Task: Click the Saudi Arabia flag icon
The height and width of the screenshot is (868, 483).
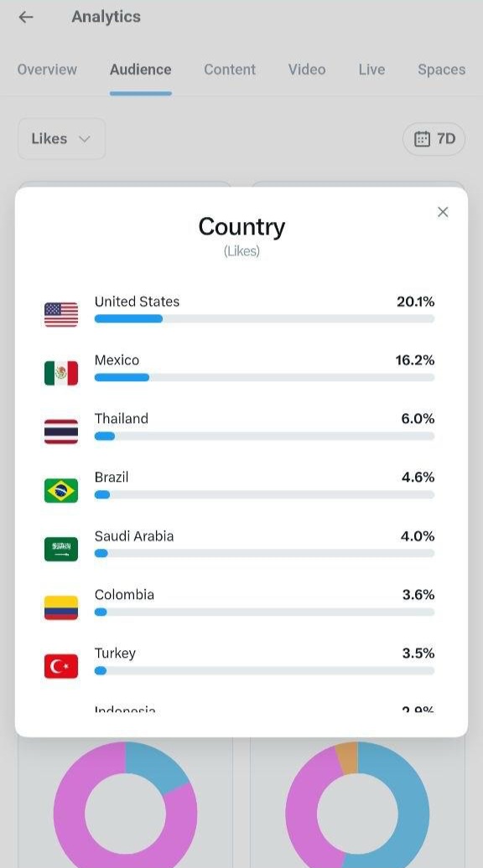Action: tap(61, 549)
